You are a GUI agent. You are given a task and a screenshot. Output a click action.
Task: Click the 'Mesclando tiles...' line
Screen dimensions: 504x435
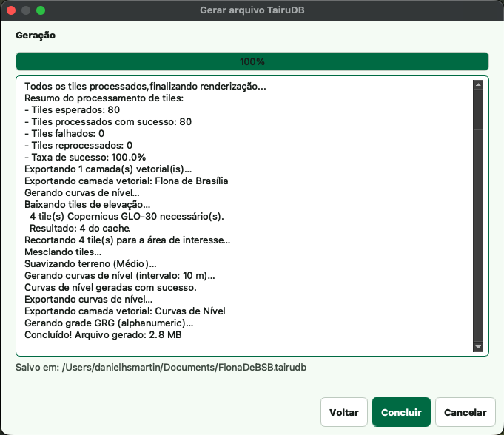coord(63,252)
